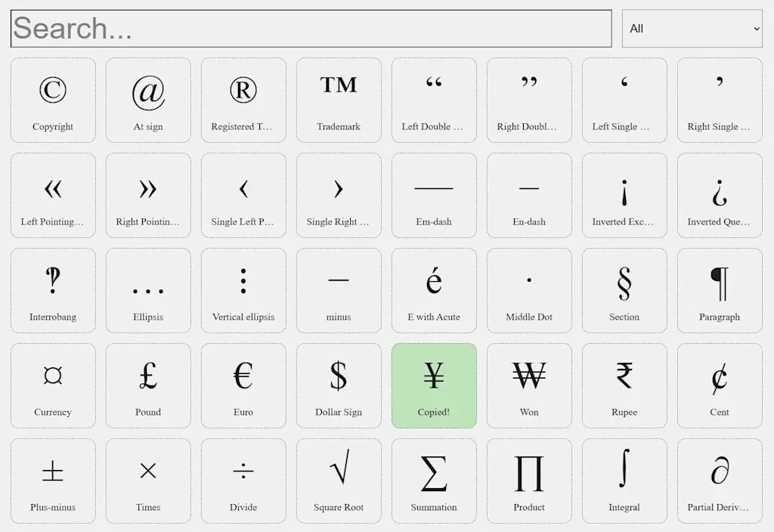Screen dimensions: 774x532
Task: Open the All category dropdown
Action: pos(692,29)
